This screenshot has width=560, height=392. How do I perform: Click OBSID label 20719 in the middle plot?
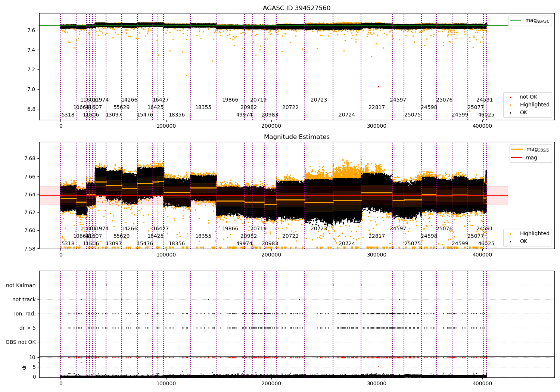click(x=258, y=229)
